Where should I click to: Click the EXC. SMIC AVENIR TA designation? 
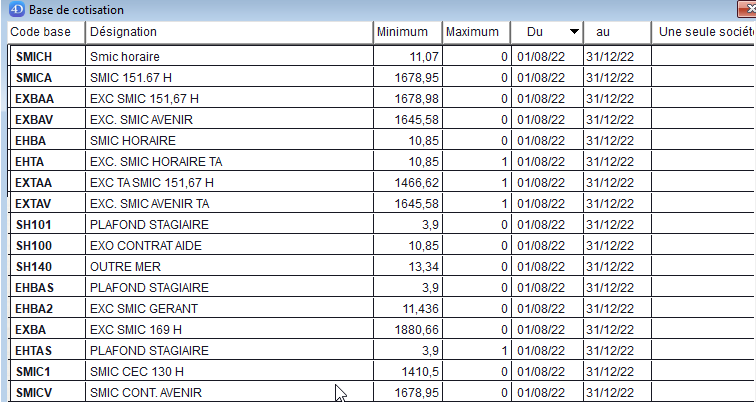pyautogui.click(x=149, y=204)
